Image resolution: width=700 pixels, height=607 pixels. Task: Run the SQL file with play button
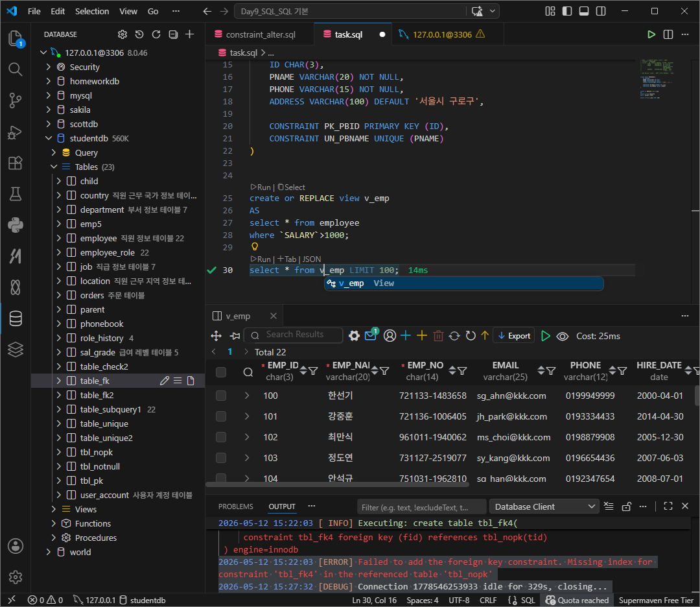coord(651,34)
